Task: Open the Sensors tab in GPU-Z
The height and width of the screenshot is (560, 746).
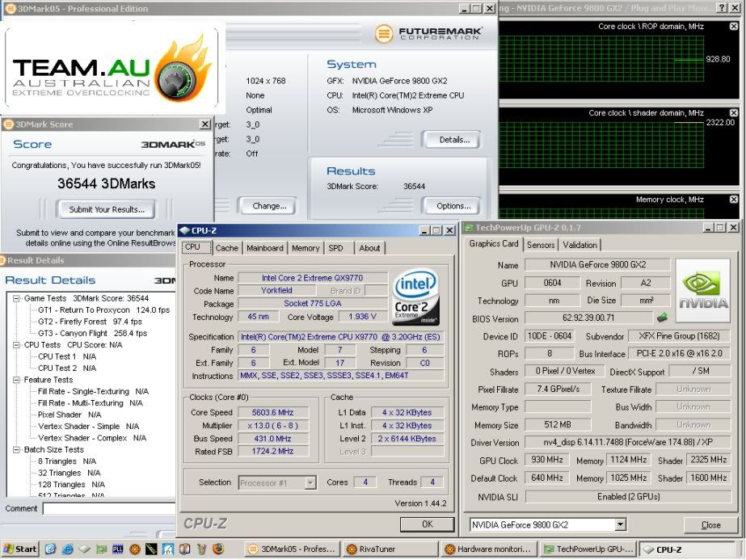Action: pyautogui.click(x=541, y=245)
